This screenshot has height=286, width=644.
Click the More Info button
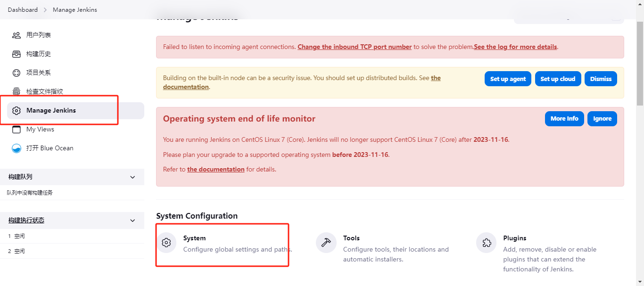[x=564, y=119]
